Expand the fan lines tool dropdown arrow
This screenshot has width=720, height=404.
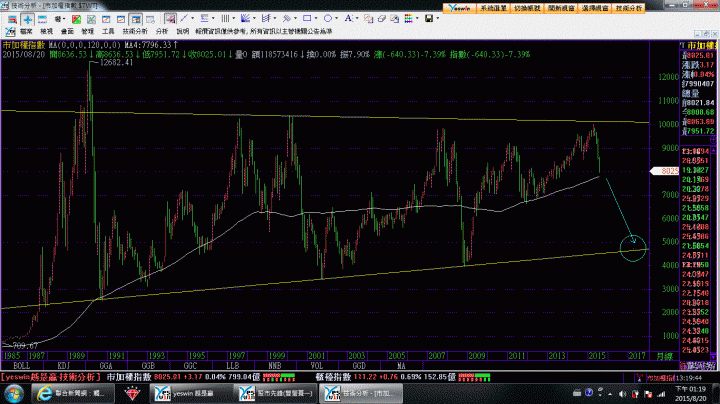pos(254,19)
